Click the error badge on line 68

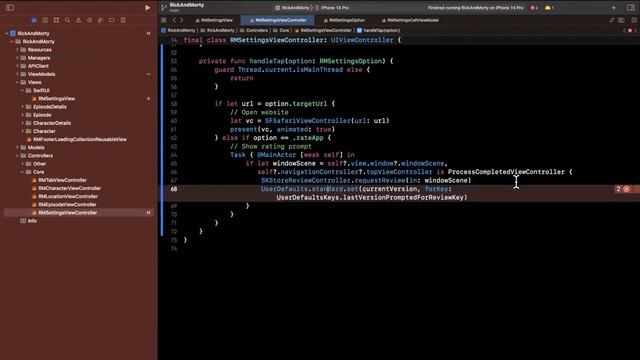pos(623,189)
